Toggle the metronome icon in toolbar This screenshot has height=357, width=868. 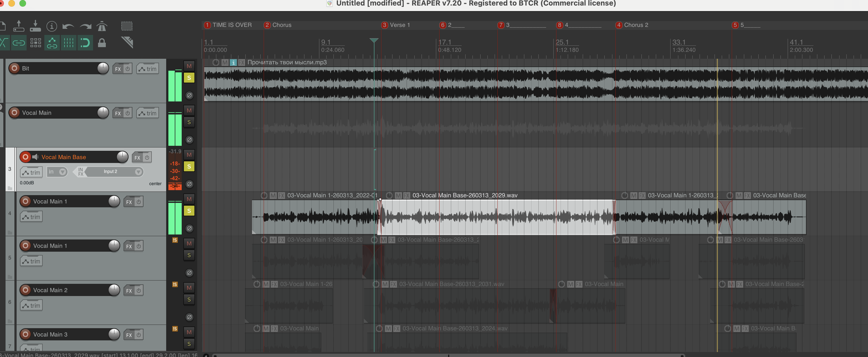102,26
